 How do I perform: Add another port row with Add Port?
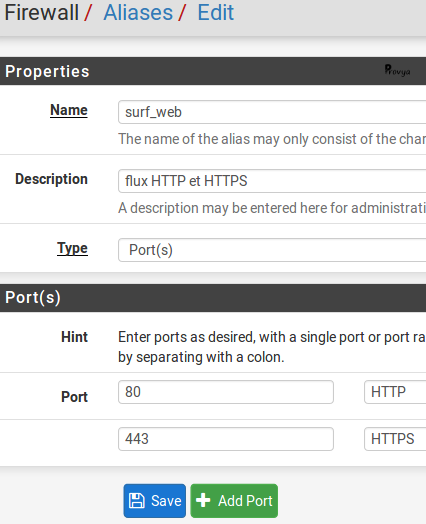click(x=234, y=501)
